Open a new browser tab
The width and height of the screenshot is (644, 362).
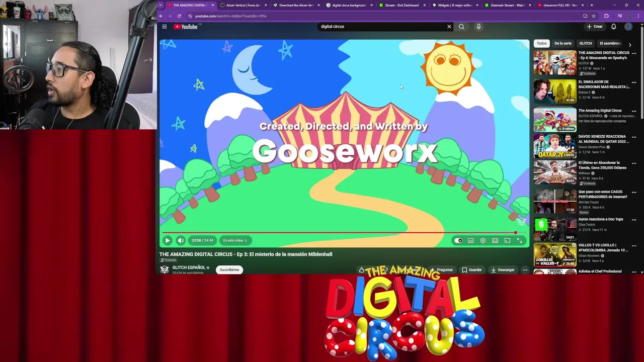pos(592,5)
